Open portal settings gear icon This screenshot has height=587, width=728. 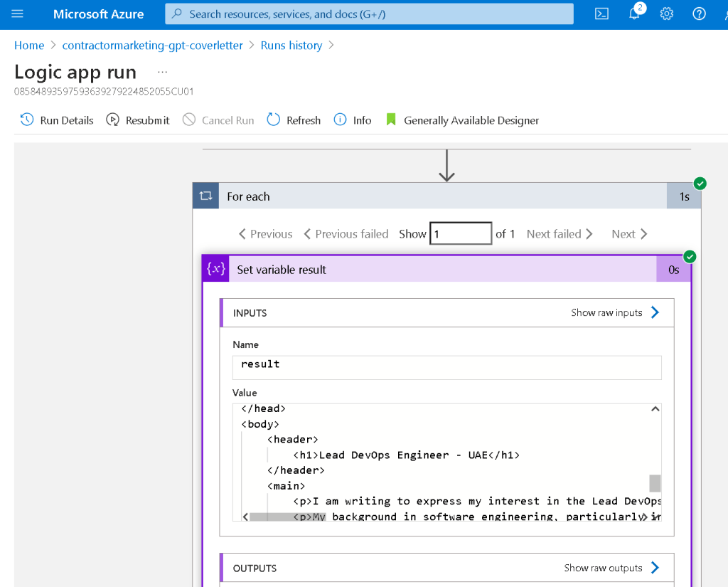[x=667, y=14]
